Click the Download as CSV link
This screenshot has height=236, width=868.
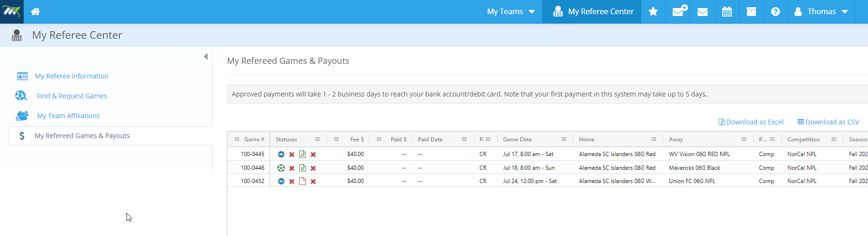pos(832,122)
